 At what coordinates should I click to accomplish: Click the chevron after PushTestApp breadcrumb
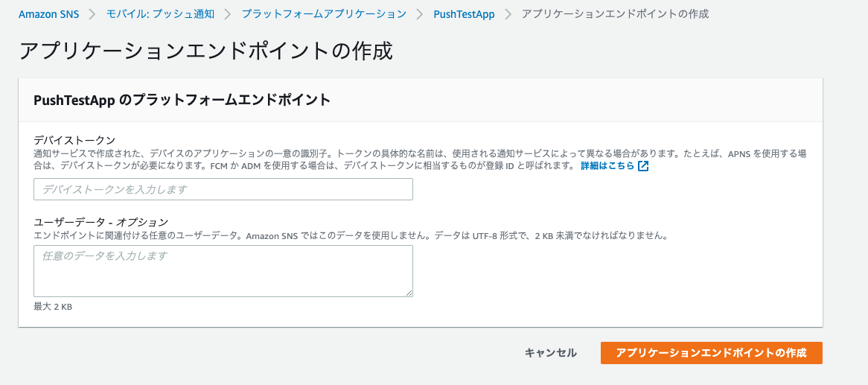click(508, 14)
